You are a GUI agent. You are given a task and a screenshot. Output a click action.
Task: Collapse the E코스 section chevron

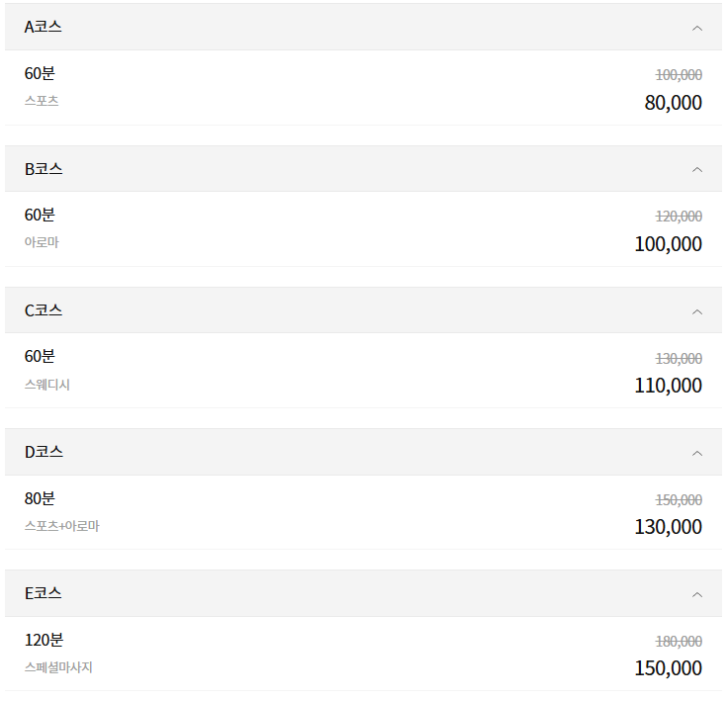coord(697,594)
